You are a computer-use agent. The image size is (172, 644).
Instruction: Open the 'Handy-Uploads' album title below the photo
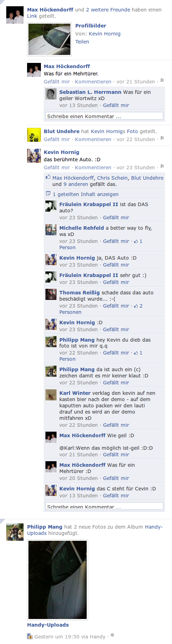(48, 625)
